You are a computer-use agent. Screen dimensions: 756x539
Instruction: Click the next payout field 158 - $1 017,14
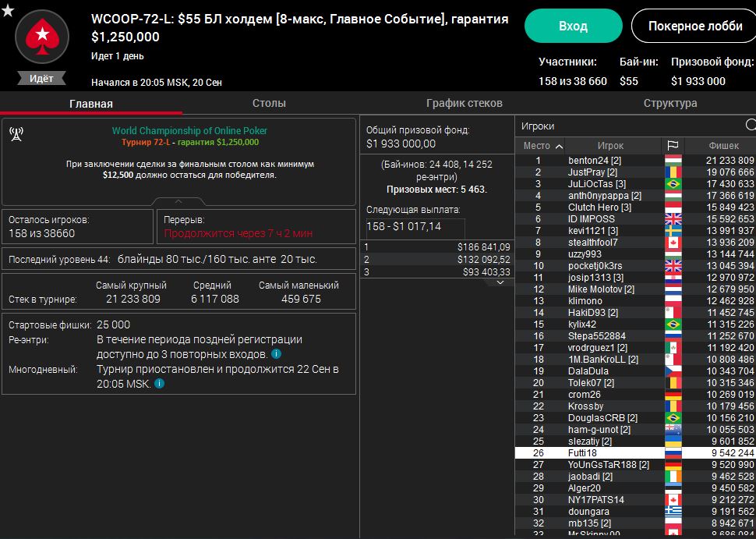pyautogui.click(x=415, y=226)
